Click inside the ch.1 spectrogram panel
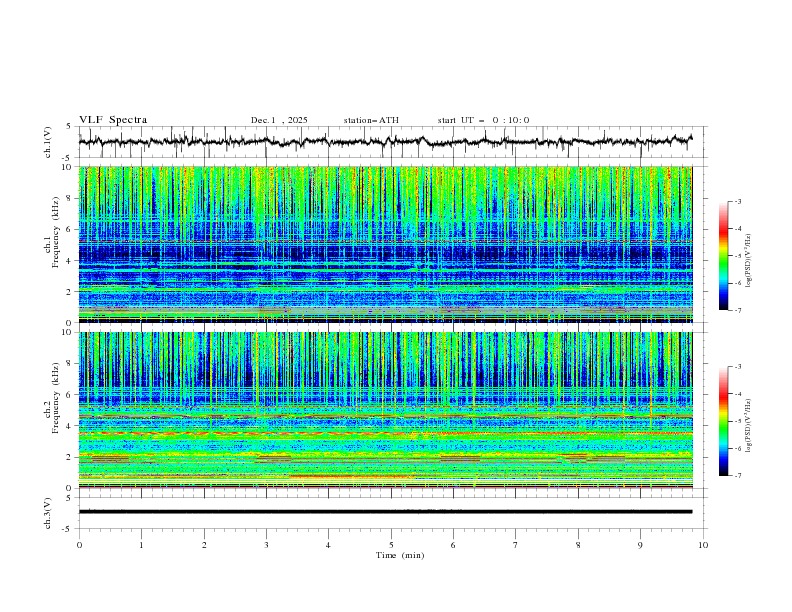792x612 pixels. [x=390, y=244]
